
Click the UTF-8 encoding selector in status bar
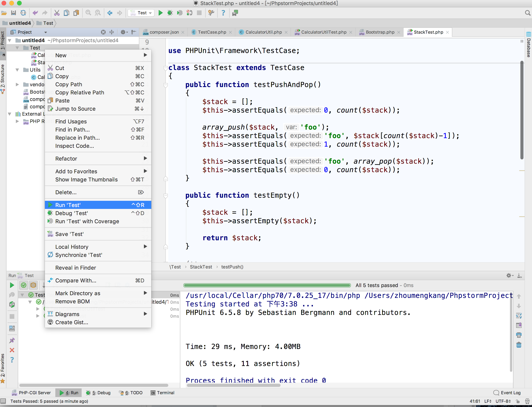tap(503, 401)
